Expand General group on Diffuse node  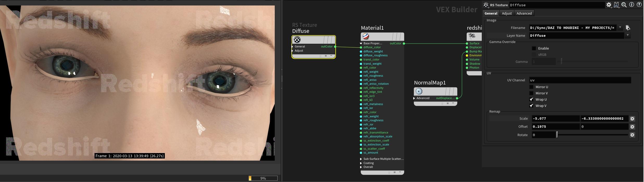point(293,47)
